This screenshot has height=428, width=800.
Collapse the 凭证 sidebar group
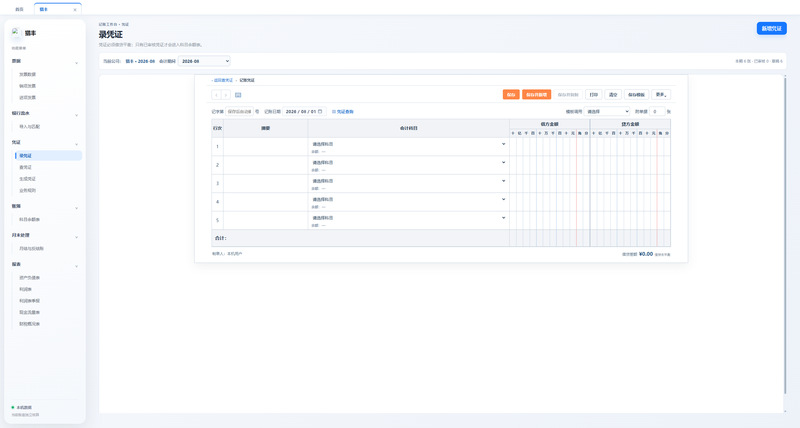[x=77, y=144]
